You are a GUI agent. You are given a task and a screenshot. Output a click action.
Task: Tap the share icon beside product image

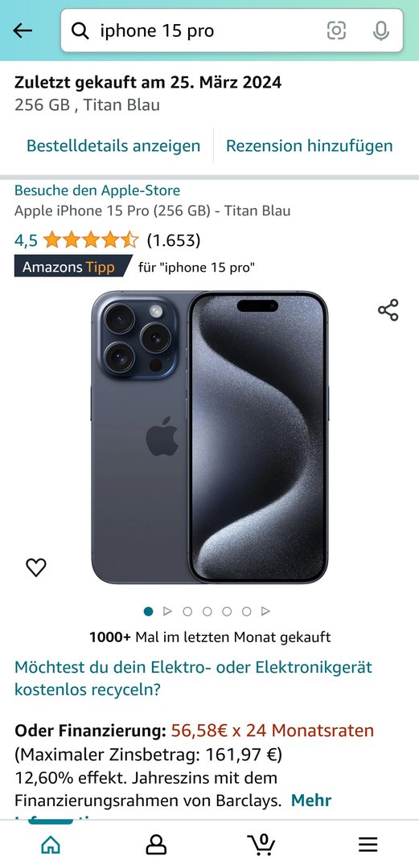(388, 310)
